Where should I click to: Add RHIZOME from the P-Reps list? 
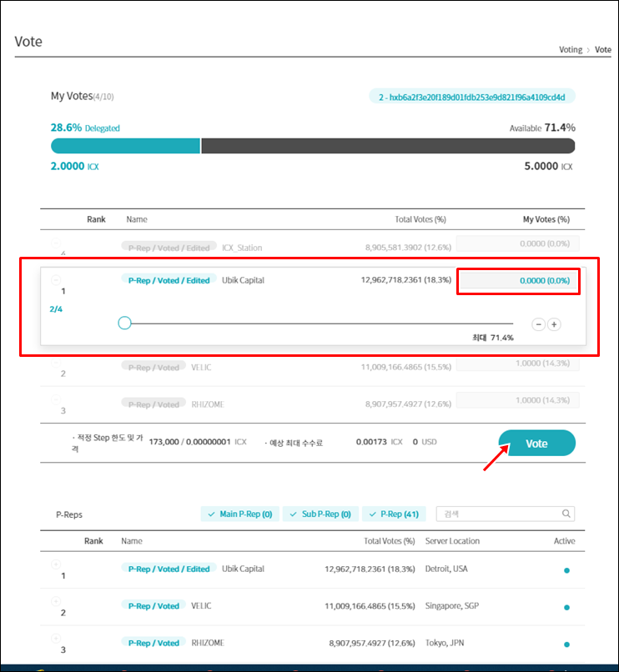pos(56,638)
